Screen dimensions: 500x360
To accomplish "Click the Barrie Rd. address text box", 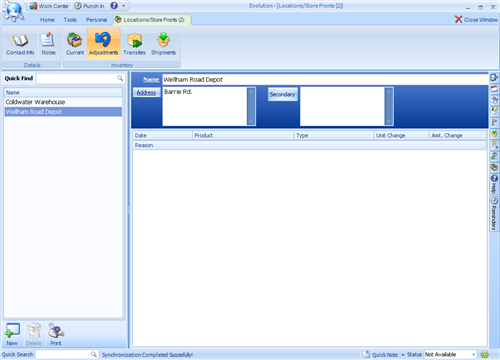I will (x=205, y=106).
